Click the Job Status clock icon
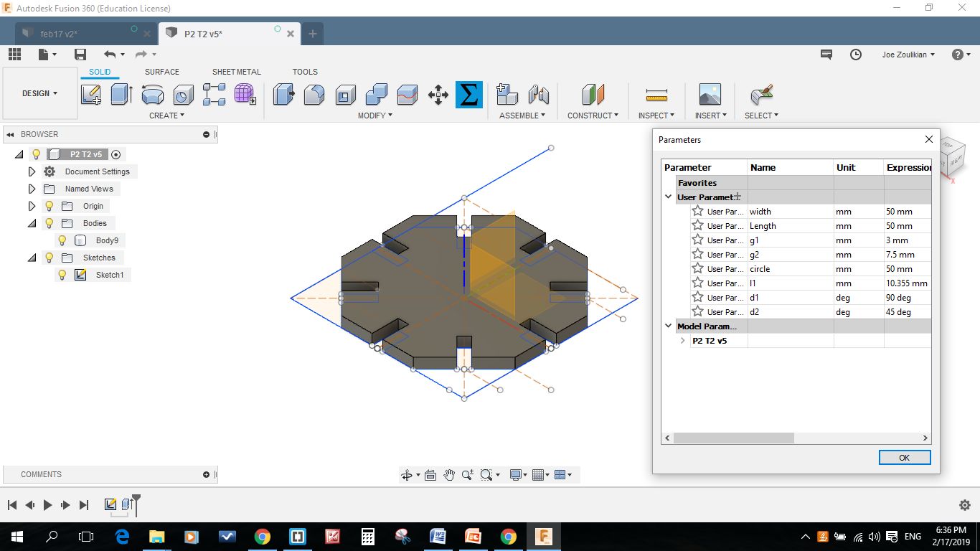The image size is (980, 551). click(856, 55)
